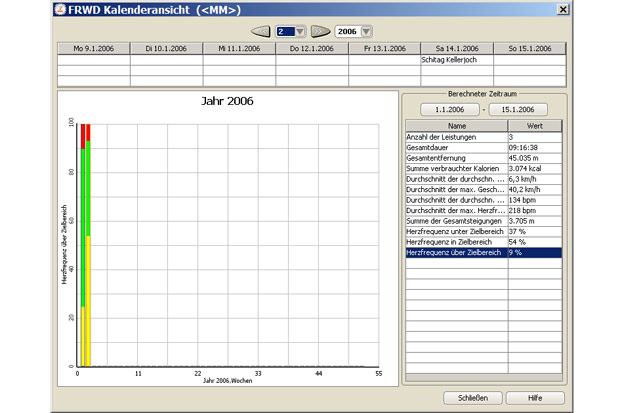Select the Summe verbrauchter Kalorien row
The image size is (620, 413).
(x=456, y=168)
